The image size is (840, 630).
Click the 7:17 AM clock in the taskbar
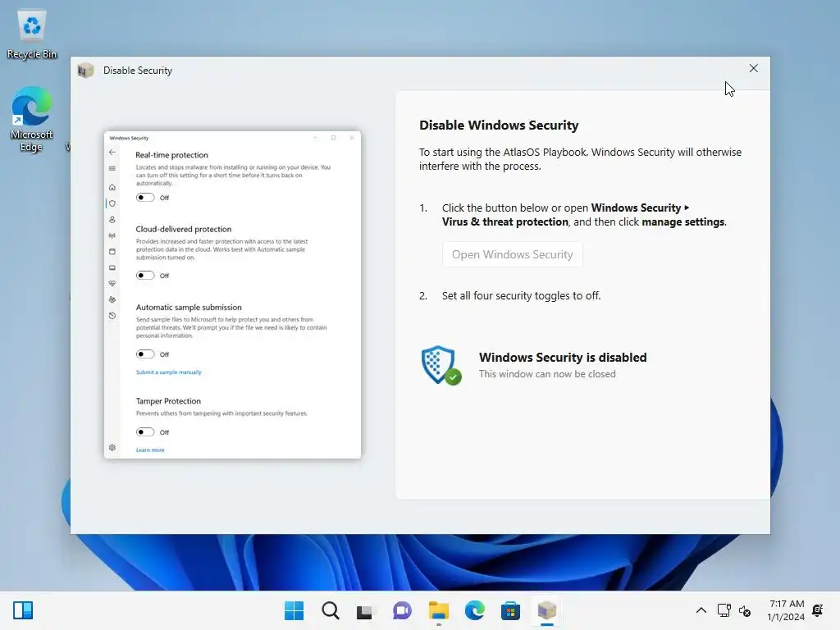coord(786,604)
